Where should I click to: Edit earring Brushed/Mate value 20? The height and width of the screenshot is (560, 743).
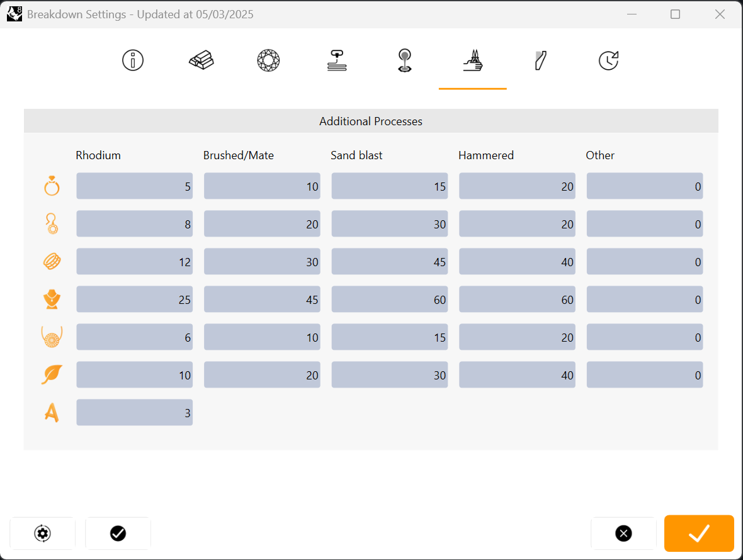(x=262, y=224)
